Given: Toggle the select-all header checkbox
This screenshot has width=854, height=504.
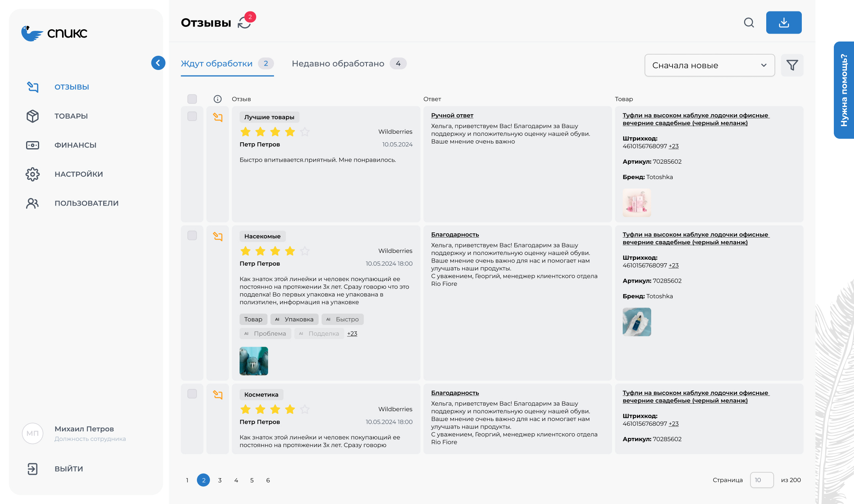Looking at the screenshot, I should tap(192, 99).
